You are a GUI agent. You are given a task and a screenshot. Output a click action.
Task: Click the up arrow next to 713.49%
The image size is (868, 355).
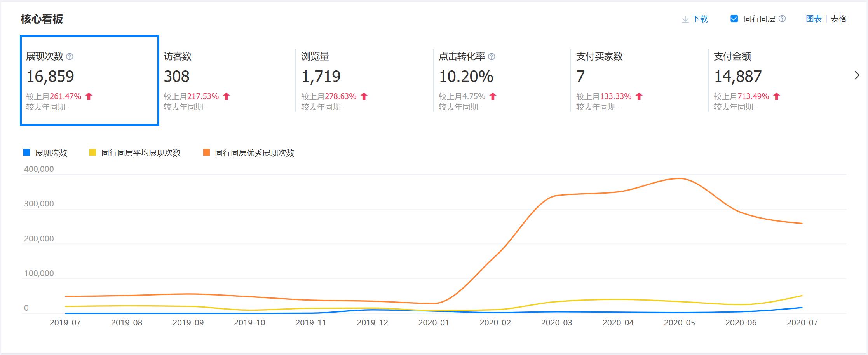[775, 96]
